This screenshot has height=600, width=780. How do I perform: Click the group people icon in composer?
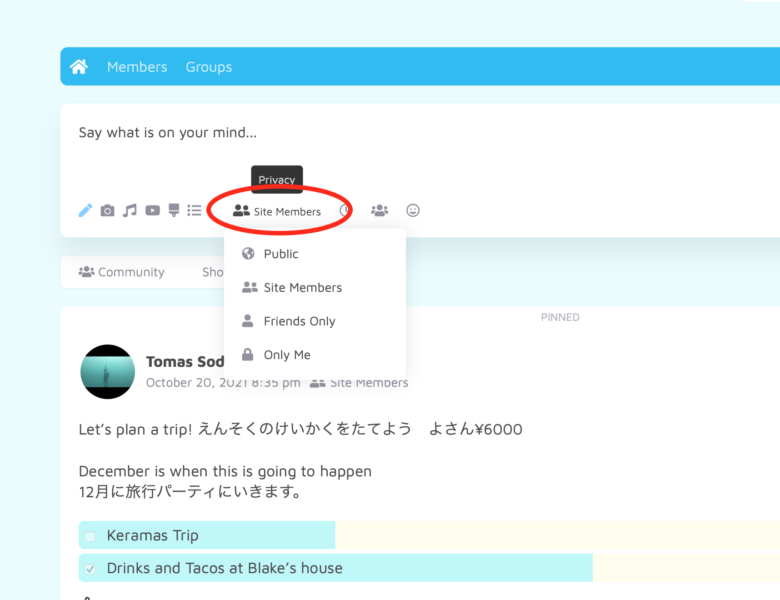(x=379, y=211)
